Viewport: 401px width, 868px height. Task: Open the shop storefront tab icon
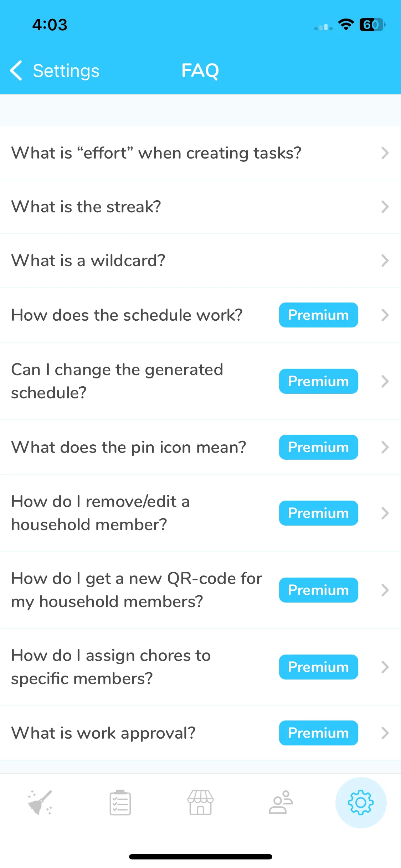[x=200, y=802]
